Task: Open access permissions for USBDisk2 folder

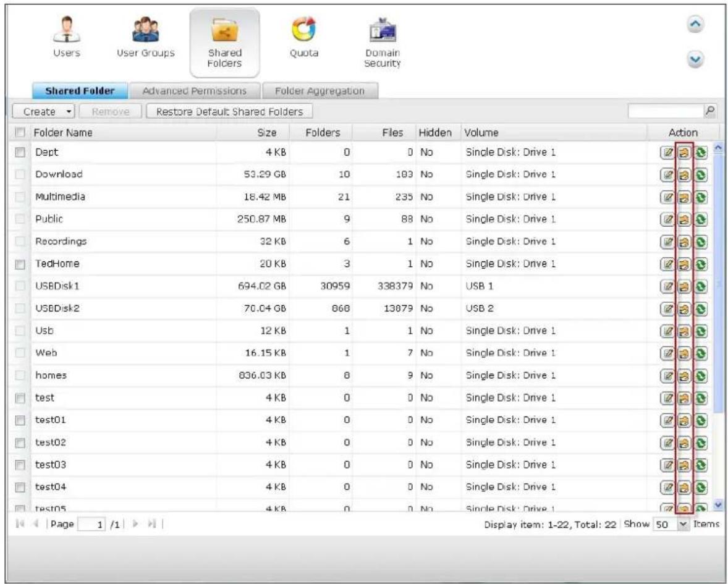Action: tap(684, 309)
